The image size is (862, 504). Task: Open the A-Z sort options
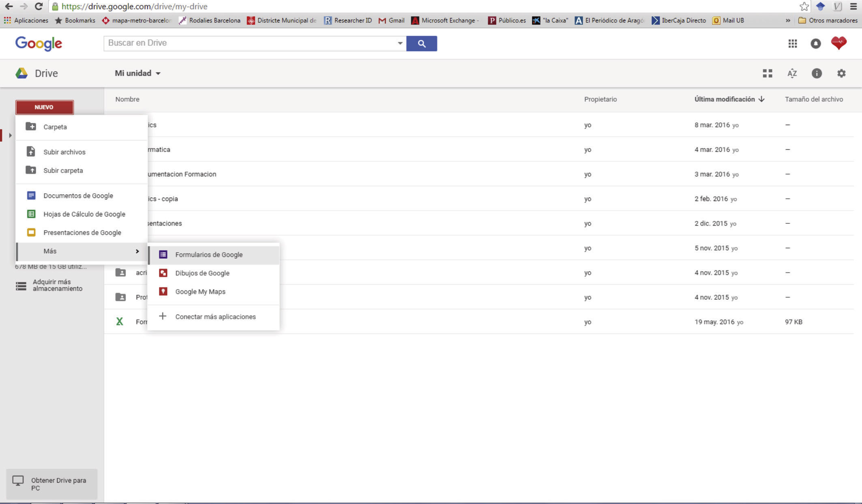tap(792, 73)
